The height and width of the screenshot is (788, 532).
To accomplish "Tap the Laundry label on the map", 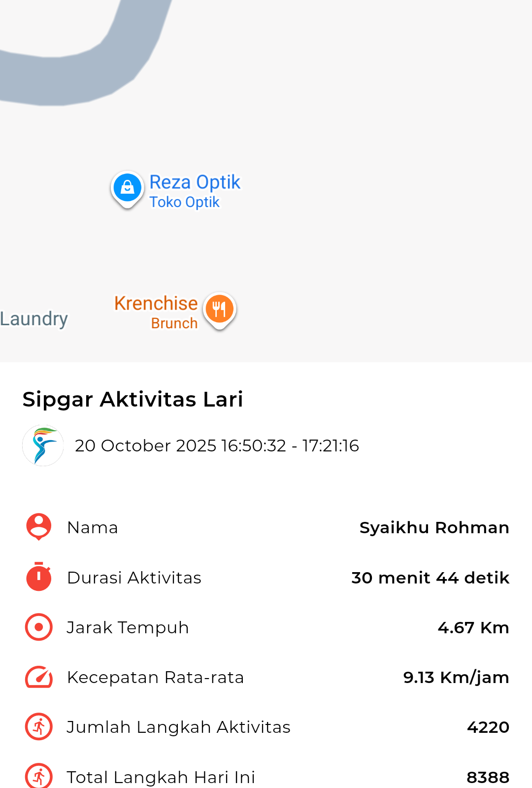I will click(x=33, y=319).
